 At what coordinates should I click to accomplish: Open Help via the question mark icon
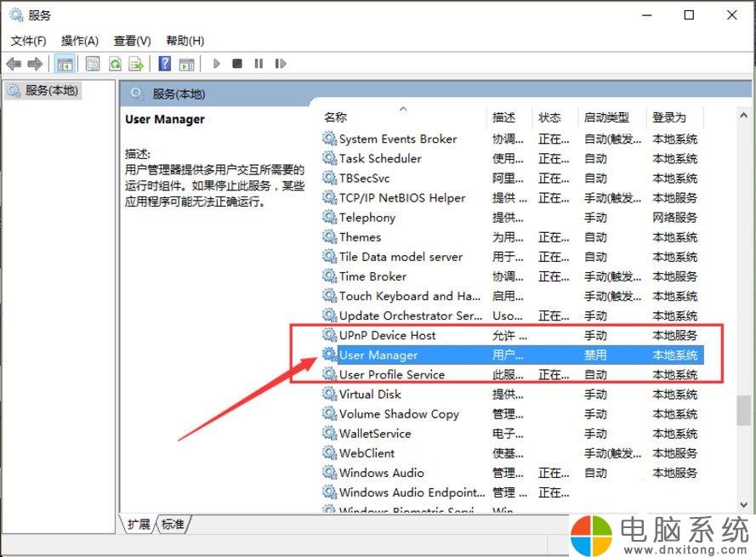[x=165, y=64]
